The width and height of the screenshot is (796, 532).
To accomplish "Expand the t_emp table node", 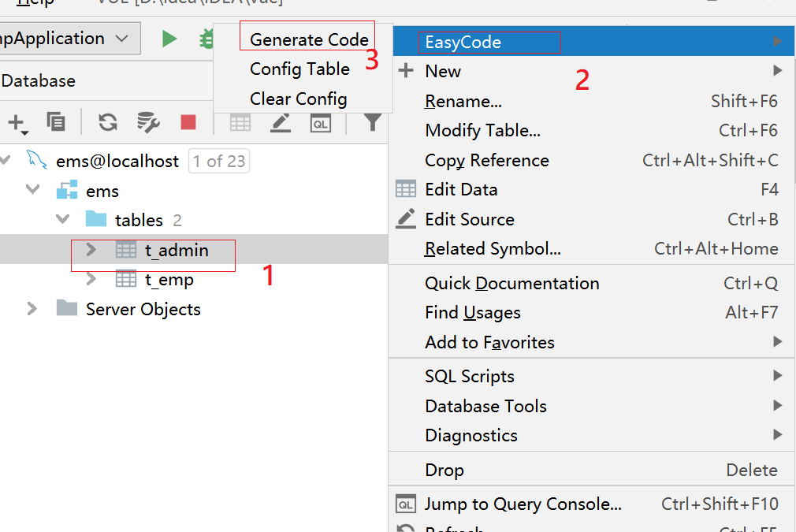I will (x=91, y=279).
